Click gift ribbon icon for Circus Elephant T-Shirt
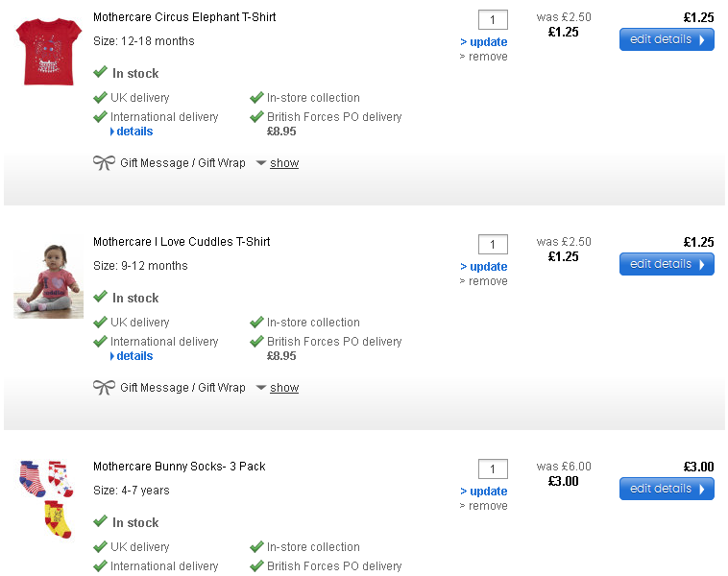 tap(104, 163)
